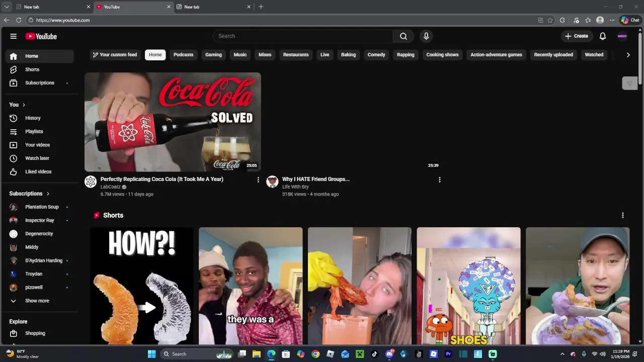Image resolution: width=644 pixels, height=362 pixels.
Task: Open the Inspector Ray channel
Action: coord(40,220)
